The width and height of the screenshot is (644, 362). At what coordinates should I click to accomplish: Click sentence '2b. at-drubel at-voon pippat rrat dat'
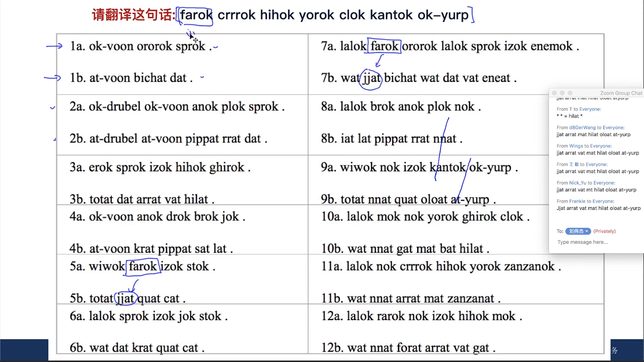coord(168,138)
